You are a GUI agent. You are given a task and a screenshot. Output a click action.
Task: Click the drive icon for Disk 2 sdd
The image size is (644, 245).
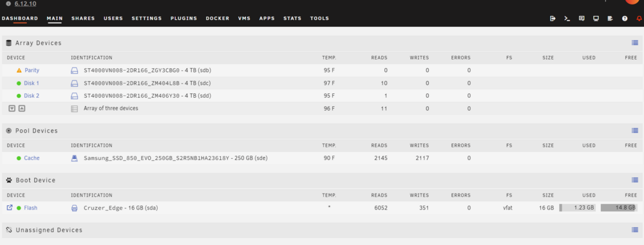coord(74,96)
